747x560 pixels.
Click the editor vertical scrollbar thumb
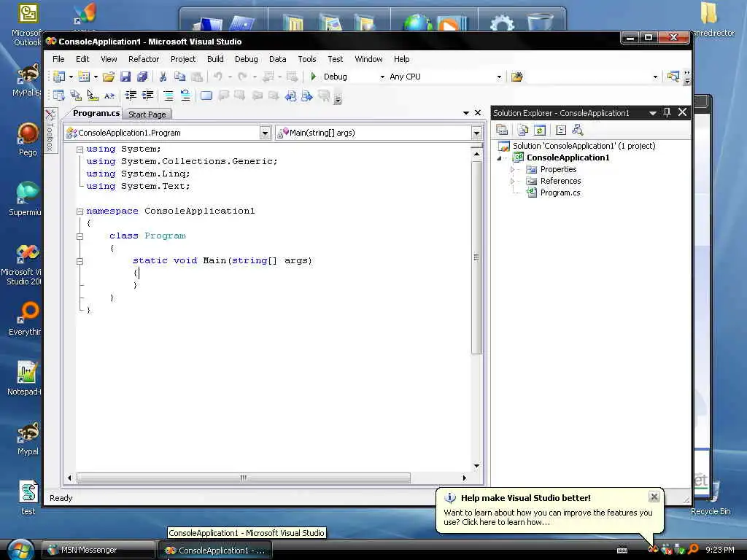(x=476, y=257)
